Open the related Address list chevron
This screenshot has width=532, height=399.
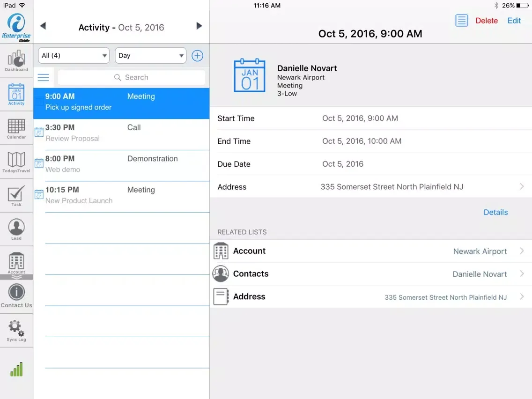[x=522, y=296]
